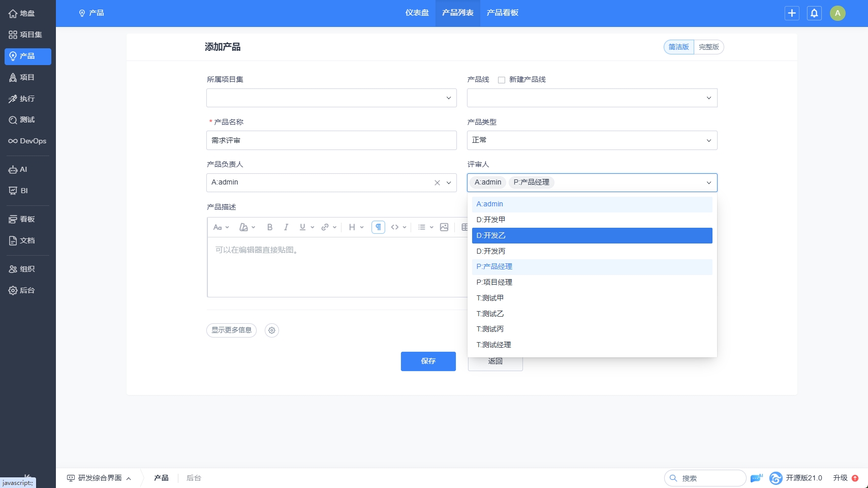Click the plus icon in top bar
The height and width of the screenshot is (488, 868).
click(792, 13)
